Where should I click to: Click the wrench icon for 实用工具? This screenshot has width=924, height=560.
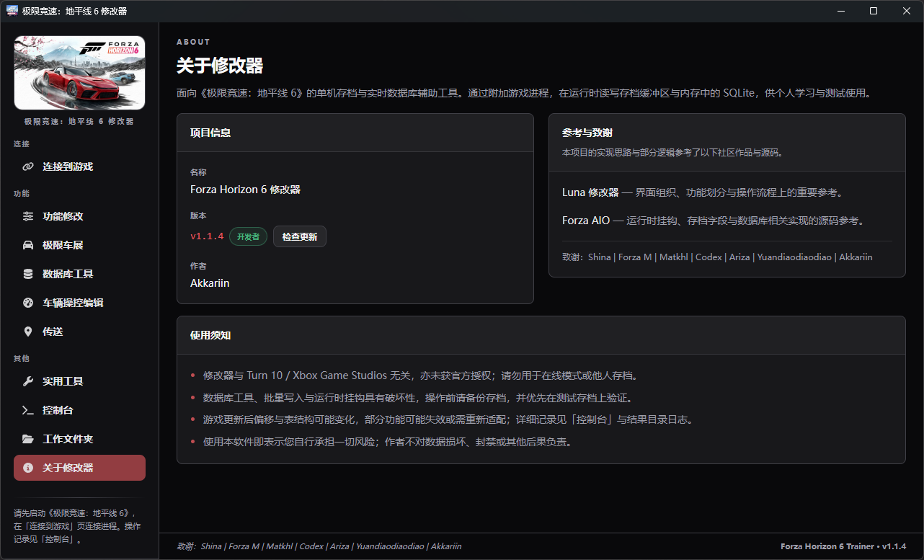pos(28,381)
